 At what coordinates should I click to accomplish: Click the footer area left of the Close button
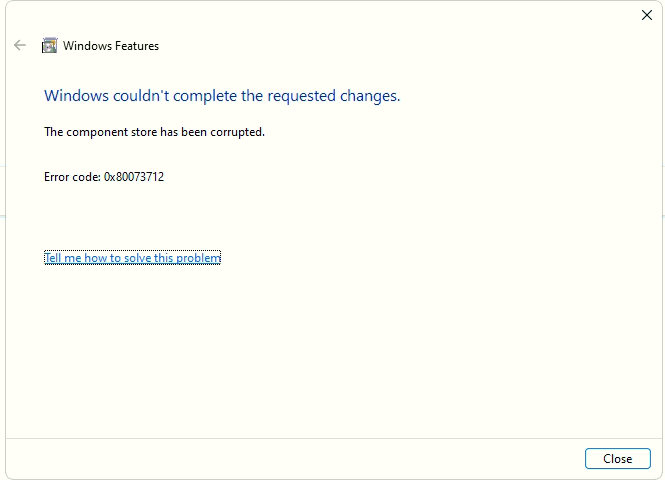(300, 458)
